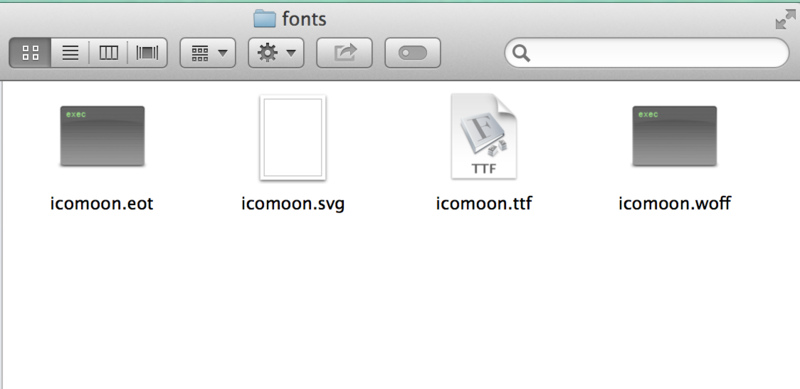Click the Share button

[x=344, y=53]
